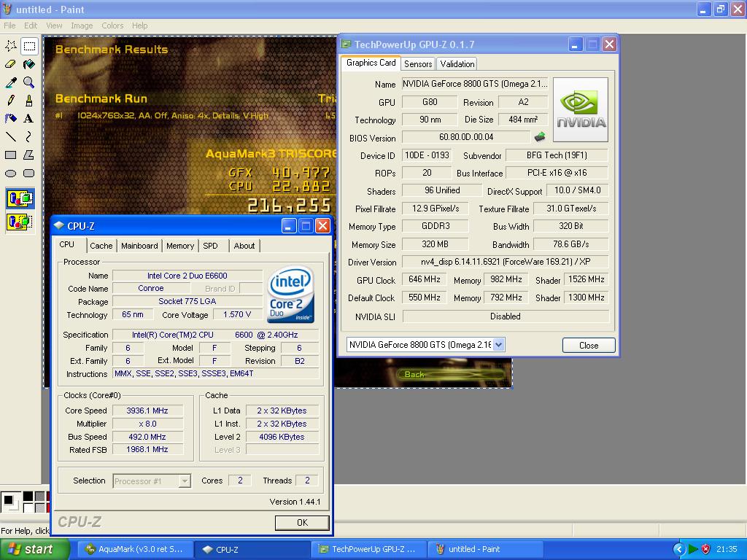Select the Brush tool in Paint

pos(29,100)
